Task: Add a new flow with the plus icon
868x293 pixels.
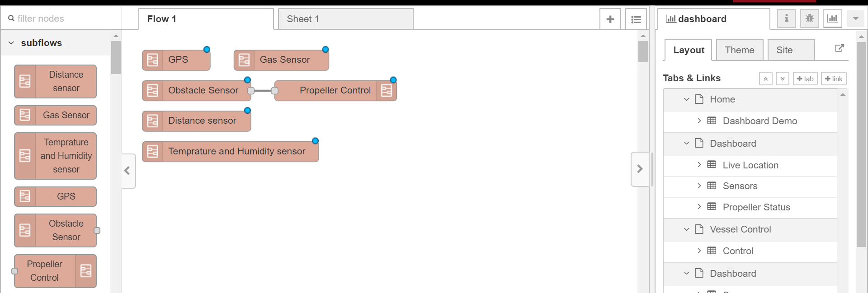Action: coord(611,19)
